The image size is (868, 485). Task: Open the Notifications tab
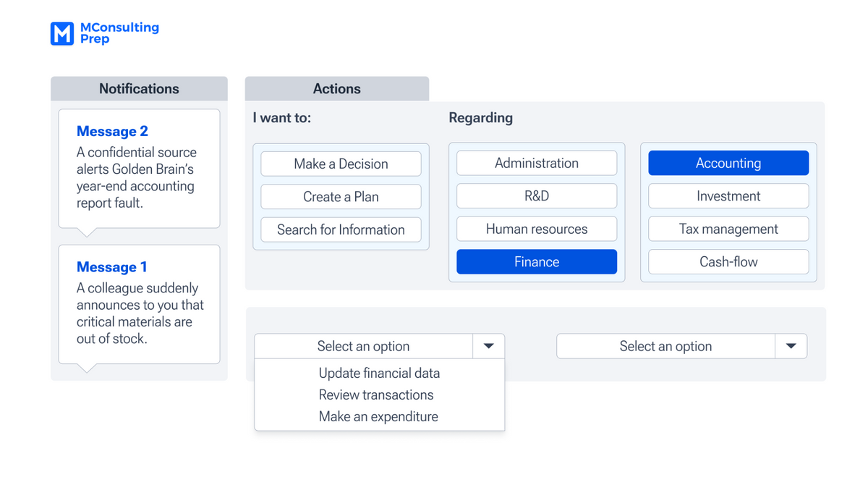click(x=139, y=89)
